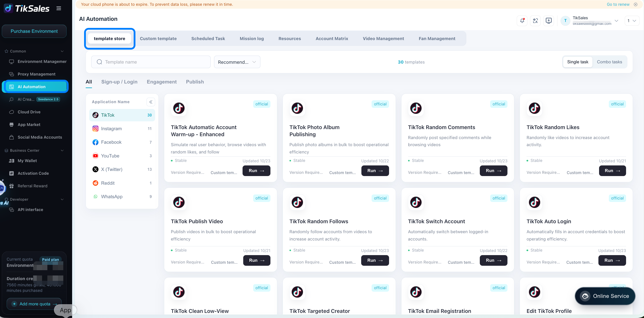The height and width of the screenshot is (318, 644).
Task: Click the Template name search field
Action: tap(151, 62)
